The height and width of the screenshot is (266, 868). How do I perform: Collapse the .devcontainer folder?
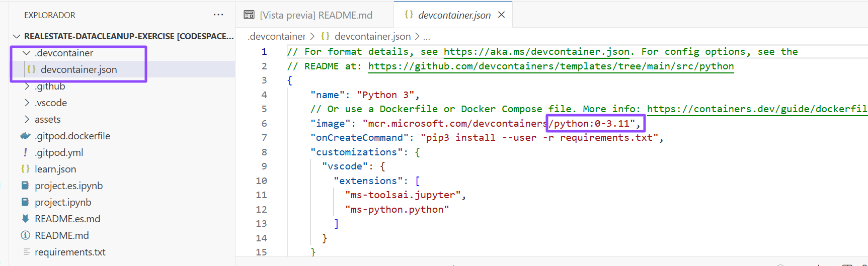click(x=27, y=53)
